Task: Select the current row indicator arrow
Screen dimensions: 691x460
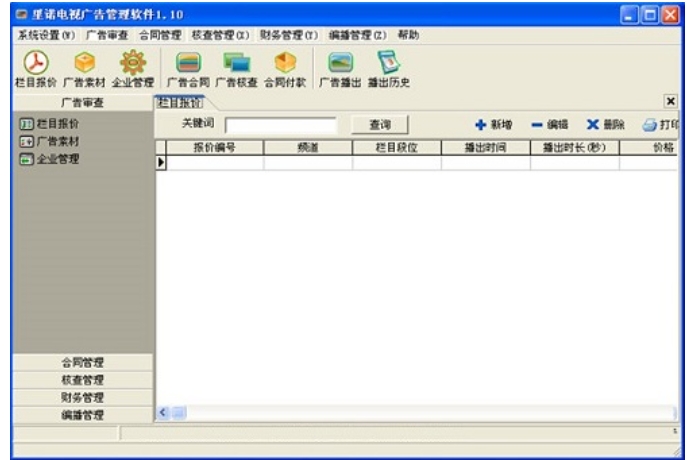Action: click(x=161, y=163)
